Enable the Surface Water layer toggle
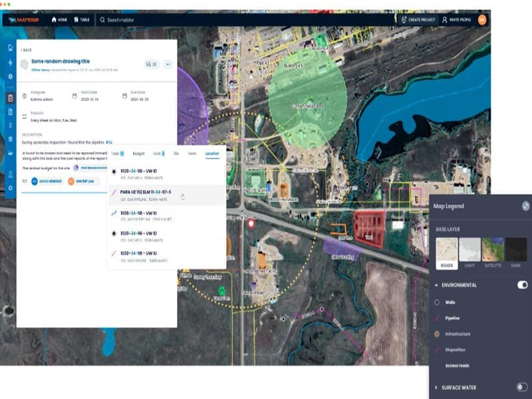Viewport: 532px width, 399px height. click(523, 387)
